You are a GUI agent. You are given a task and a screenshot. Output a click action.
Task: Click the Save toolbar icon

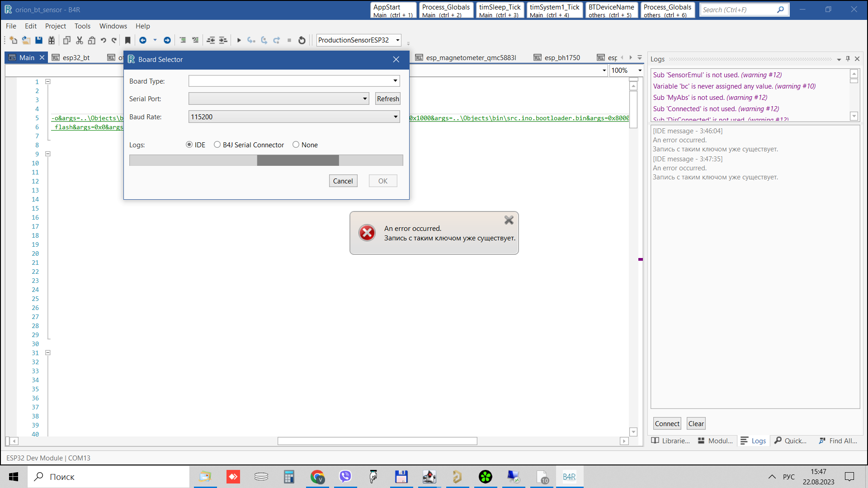pos(39,40)
